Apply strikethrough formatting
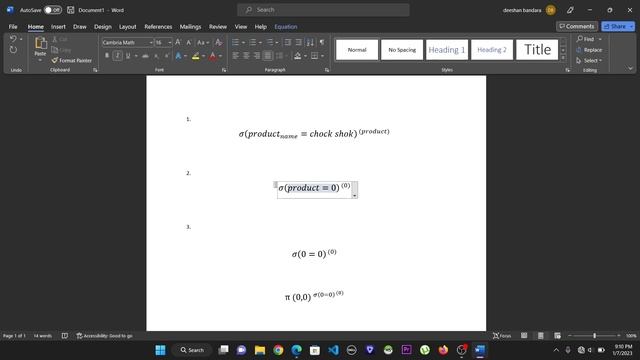 [145, 56]
